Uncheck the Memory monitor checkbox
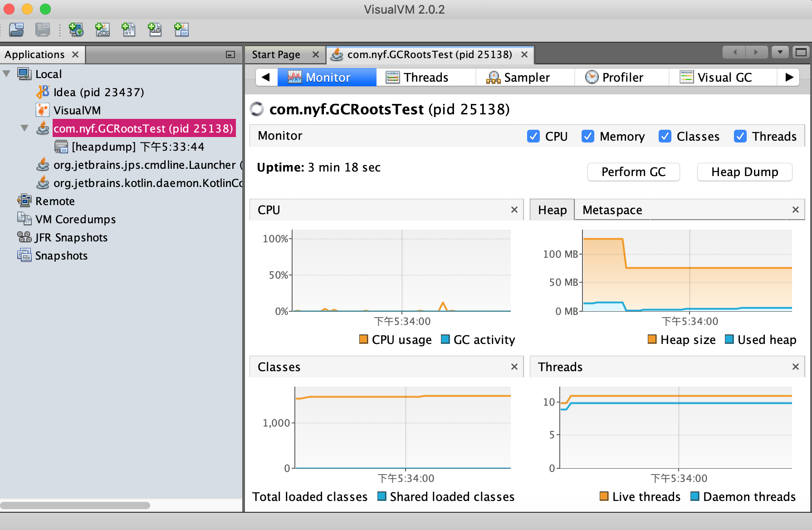Screen dimensions: 812x530 coord(588,136)
